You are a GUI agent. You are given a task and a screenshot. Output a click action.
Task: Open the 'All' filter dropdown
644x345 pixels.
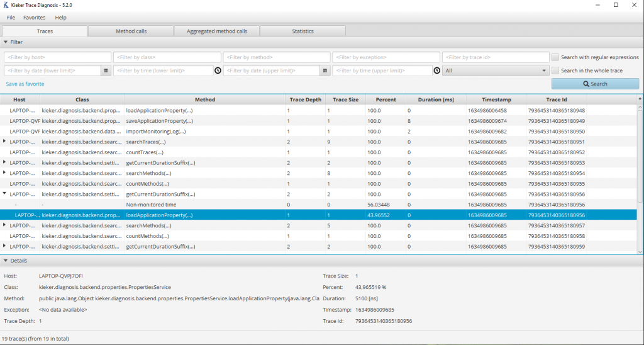(496, 71)
